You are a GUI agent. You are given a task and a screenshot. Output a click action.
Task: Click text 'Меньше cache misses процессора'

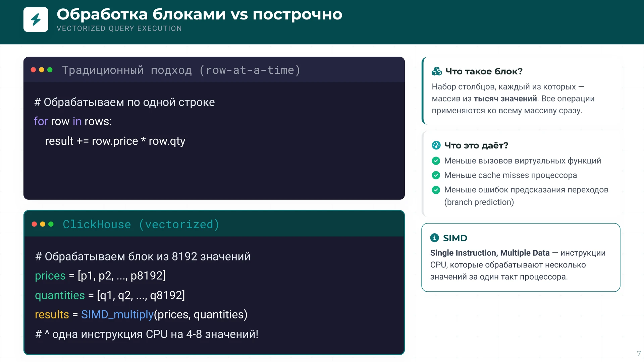(511, 175)
